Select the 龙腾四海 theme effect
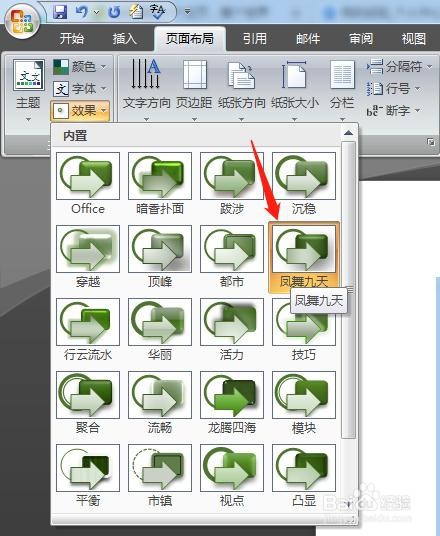Screen dimensions: 440x536 pyautogui.click(x=231, y=403)
